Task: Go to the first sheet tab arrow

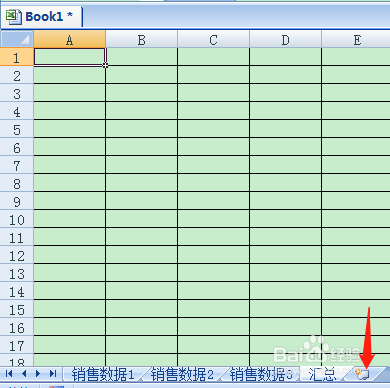Action: tap(9, 374)
